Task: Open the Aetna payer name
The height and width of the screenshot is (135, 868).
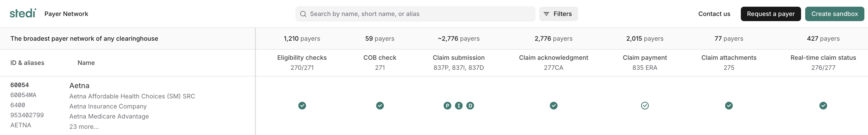Action: (79, 86)
